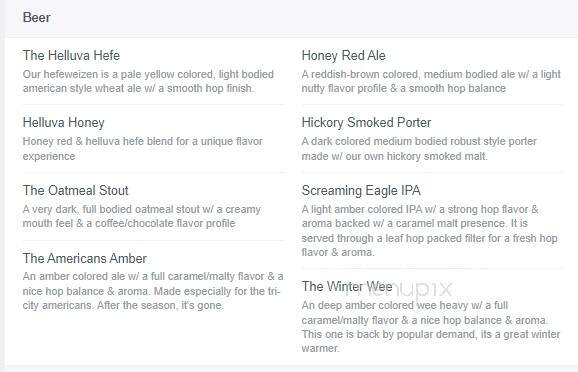Image resolution: width=578 pixels, height=372 pixels.
Task: Click the hickory smoked malt description
Action: pyautogui.click(x=419, y=149)
